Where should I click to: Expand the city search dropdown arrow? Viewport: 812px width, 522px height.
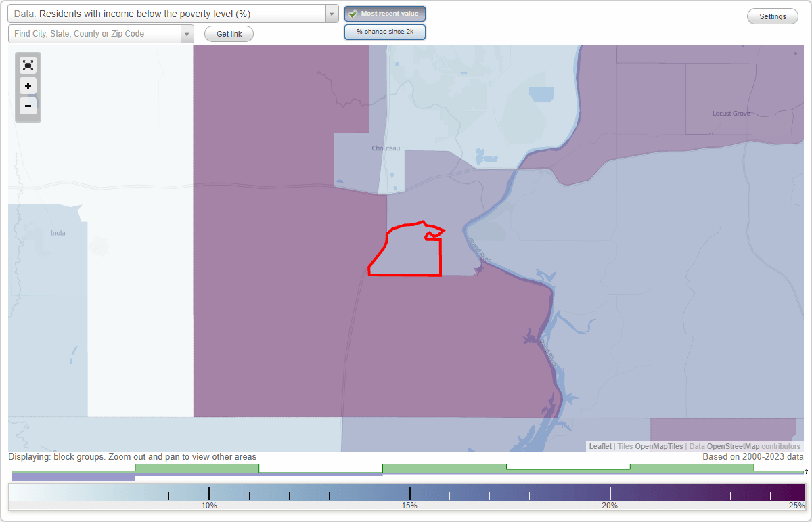[187, 33]
